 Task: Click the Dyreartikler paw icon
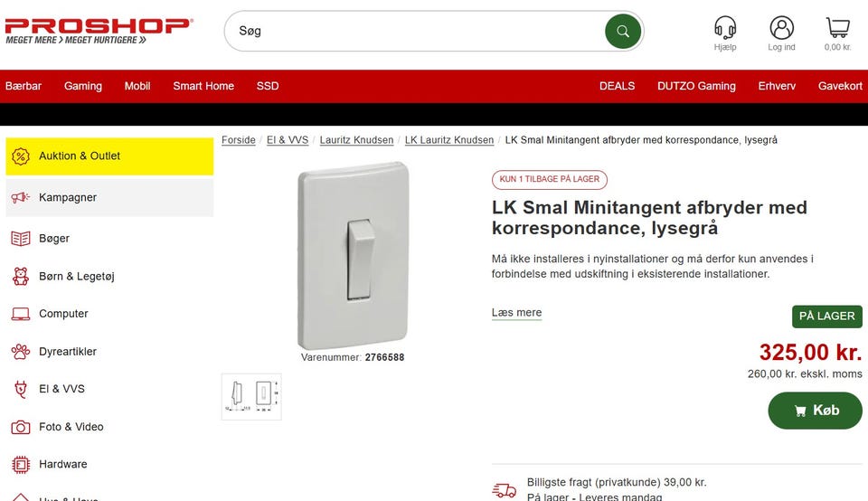coord(21,352)
